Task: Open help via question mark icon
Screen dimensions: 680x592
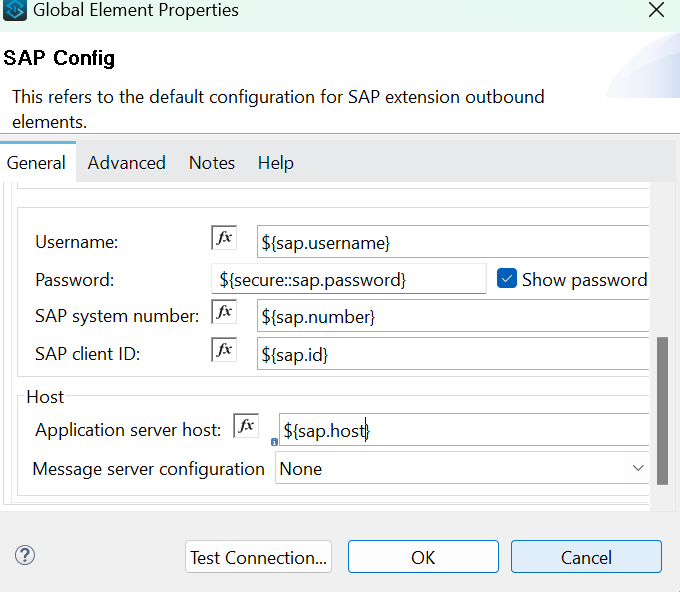Action: coord(25,556)
